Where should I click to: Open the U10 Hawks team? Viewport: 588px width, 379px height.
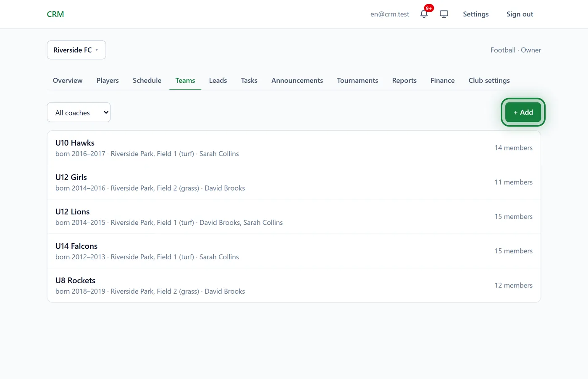(294, 148)
